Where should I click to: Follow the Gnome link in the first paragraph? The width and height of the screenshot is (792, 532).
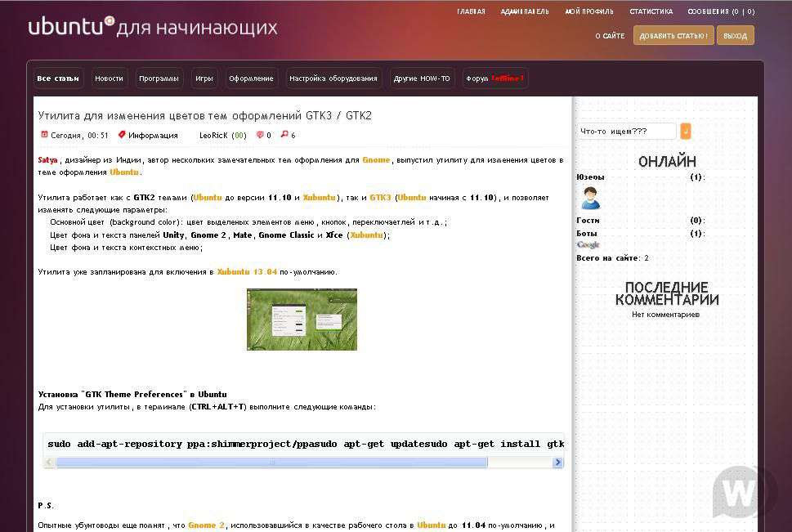point(376,160)
